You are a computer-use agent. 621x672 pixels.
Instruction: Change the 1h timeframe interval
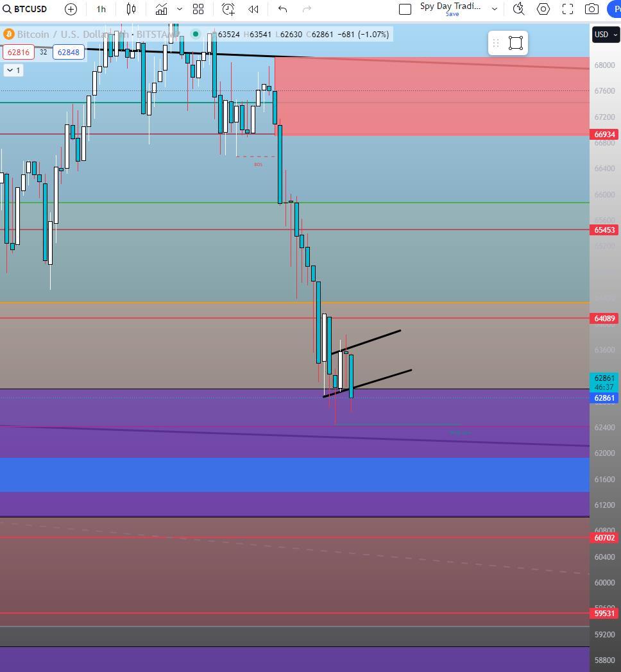pos(101,9)
